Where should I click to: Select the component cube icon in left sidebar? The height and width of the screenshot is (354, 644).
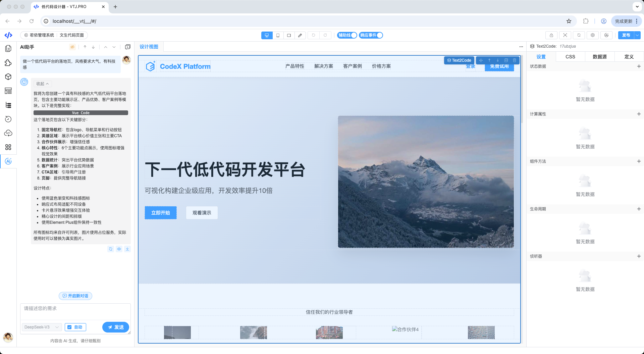tap(8, 77)
